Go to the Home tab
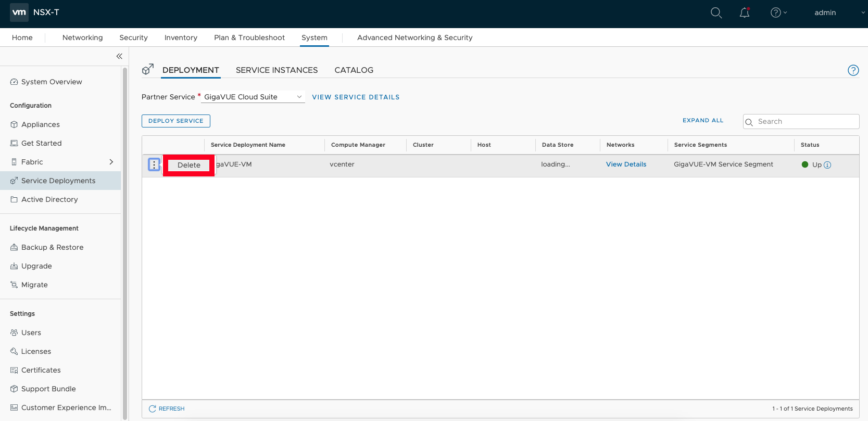Screen dimensions: 868x421 tap(22, 37)
